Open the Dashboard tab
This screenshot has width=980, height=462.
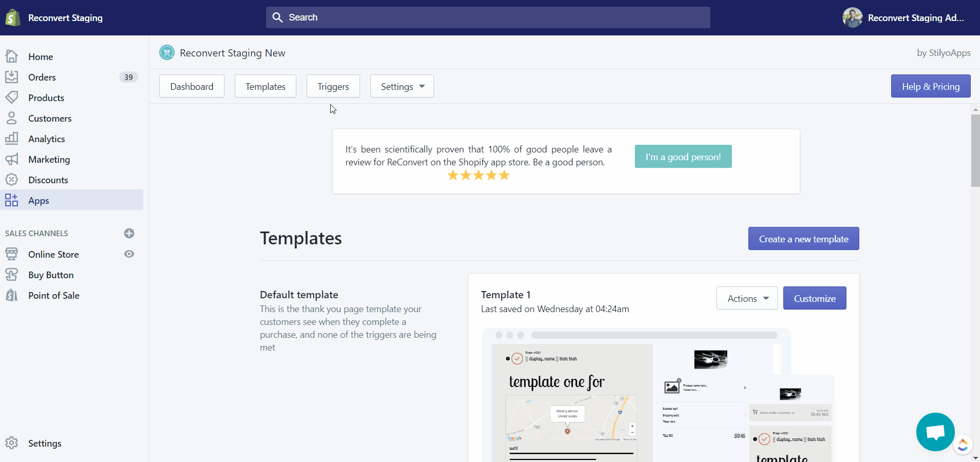click(x=192, y=86)
